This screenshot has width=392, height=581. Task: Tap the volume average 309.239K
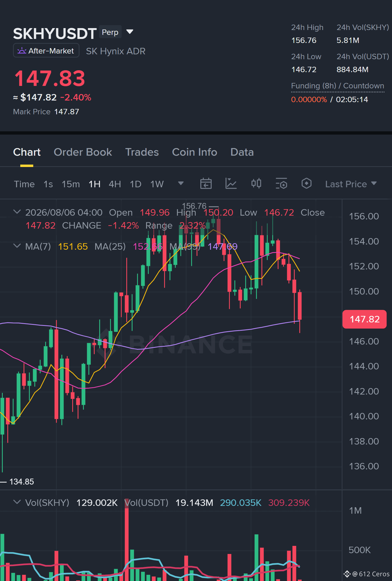click(x=289, y=503)
